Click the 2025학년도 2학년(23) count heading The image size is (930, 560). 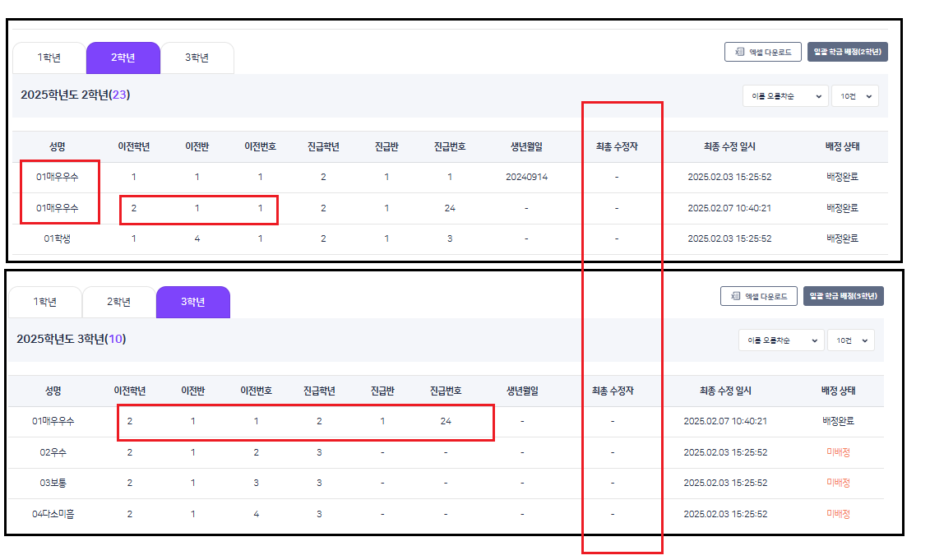tap(75, 95)
